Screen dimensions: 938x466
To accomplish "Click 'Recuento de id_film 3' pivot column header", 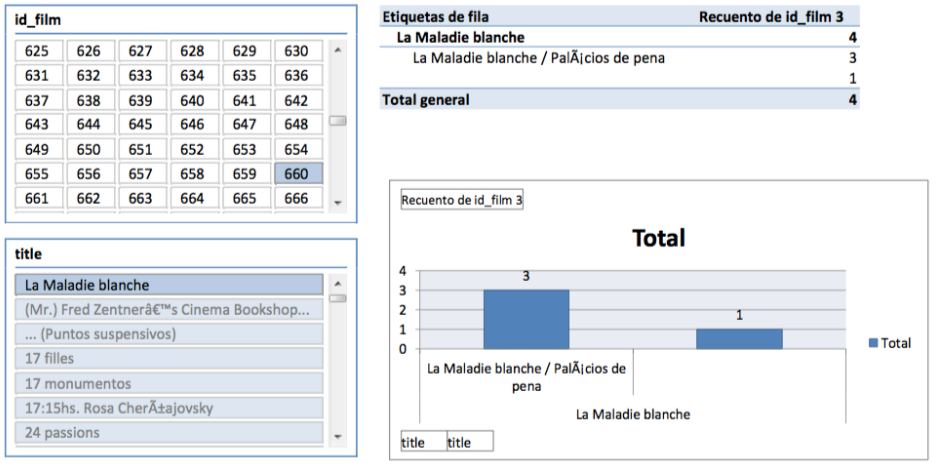I will (x=770, y=16).
